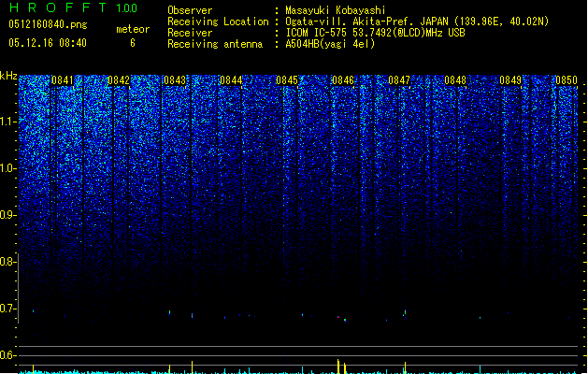This screenshot has height=374, width=588.
Task: Click the meteor label
Action: (133, 29)
